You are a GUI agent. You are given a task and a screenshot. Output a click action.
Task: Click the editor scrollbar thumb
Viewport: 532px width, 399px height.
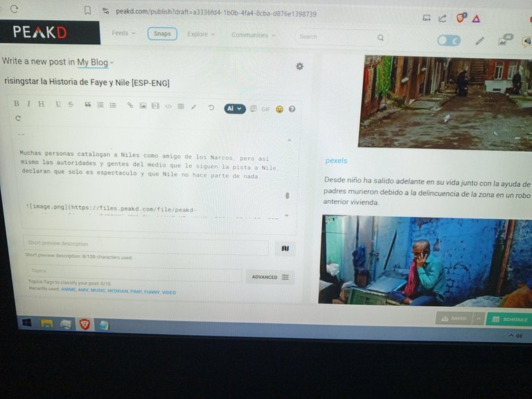tap(287, 195)
